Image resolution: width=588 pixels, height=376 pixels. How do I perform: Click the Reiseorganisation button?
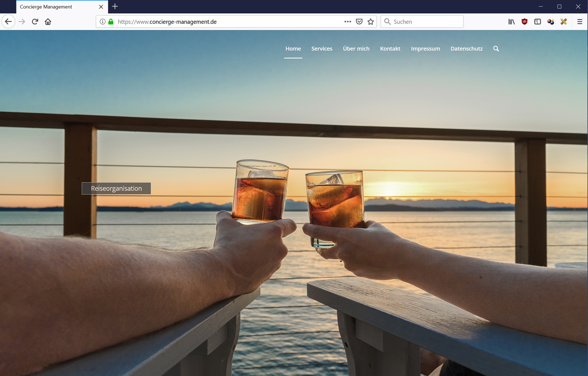[x=116, y=188]
